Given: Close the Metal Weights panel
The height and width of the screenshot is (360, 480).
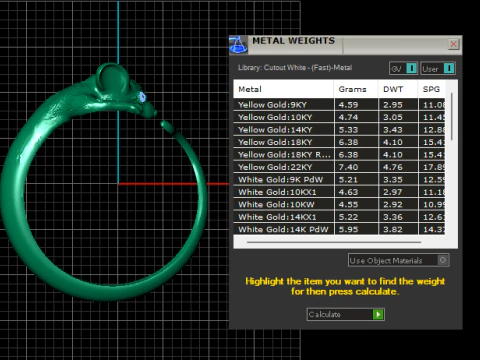Looking at the screenshot, I should coord(454,44).
